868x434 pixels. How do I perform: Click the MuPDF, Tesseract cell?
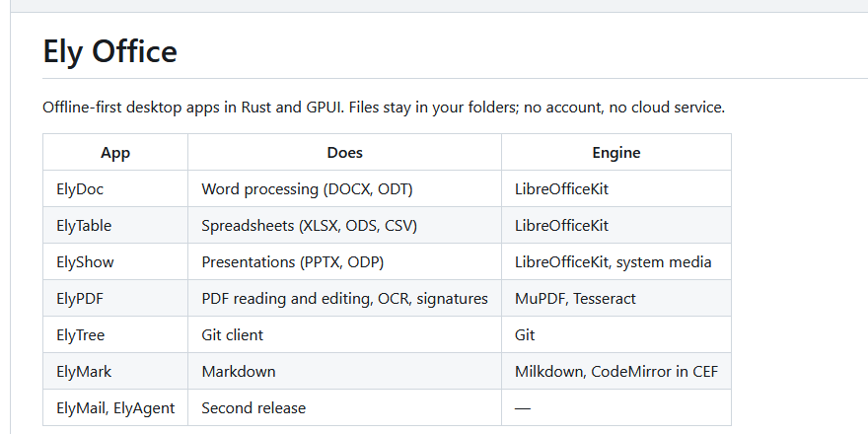[616, 298]
